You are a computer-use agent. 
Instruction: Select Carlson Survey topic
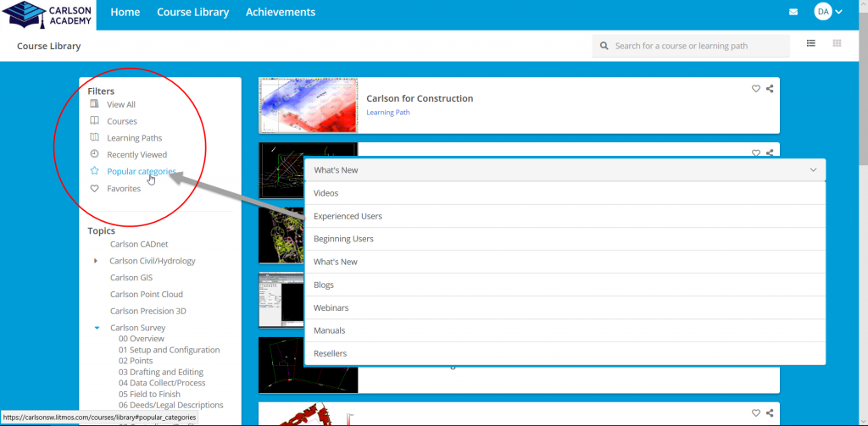tap(138, 328)
